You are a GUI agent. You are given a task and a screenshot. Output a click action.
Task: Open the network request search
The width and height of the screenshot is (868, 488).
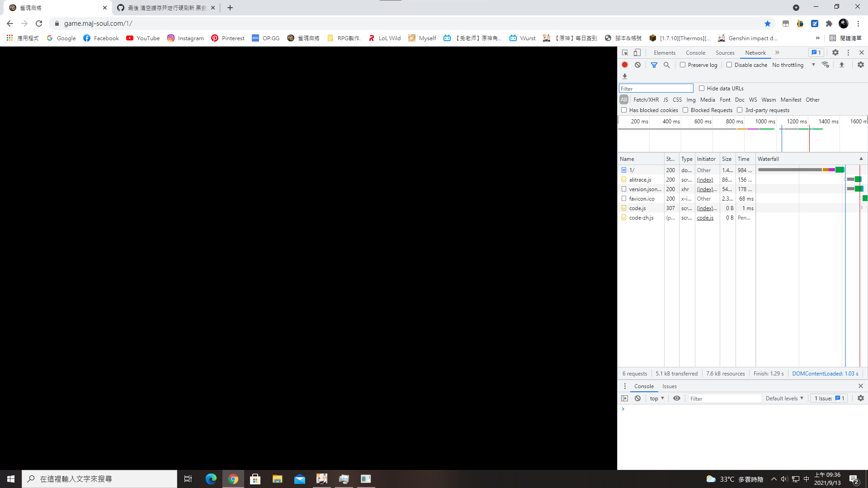[x=667, y=65]
